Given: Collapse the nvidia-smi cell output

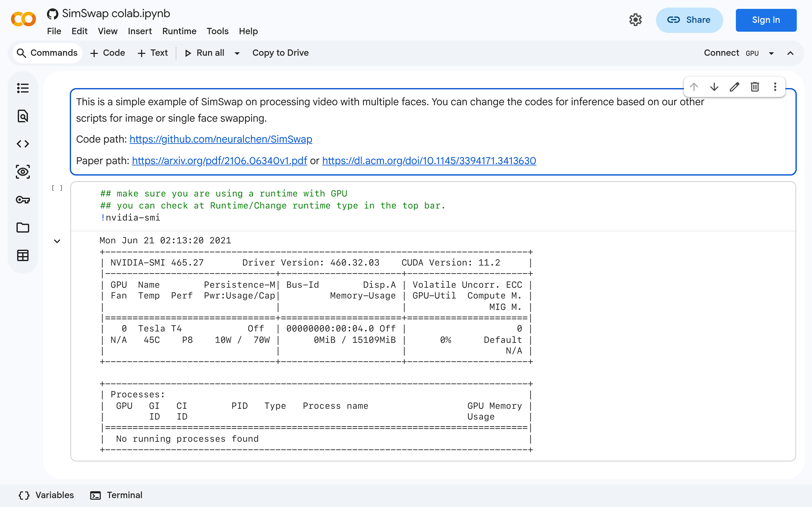Looking at the screenshot, I should [57, 241].
